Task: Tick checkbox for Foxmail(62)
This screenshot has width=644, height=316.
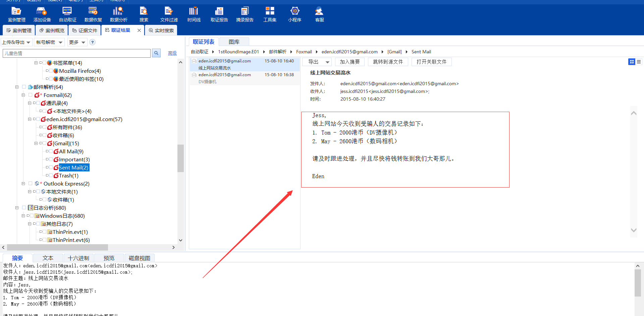Action: point(30,95)
